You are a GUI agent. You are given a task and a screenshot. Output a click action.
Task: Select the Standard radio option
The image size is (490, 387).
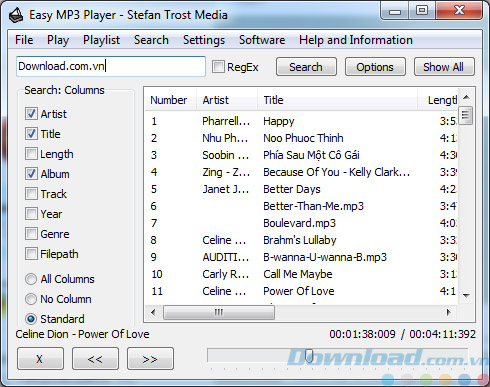click(31, 319)
